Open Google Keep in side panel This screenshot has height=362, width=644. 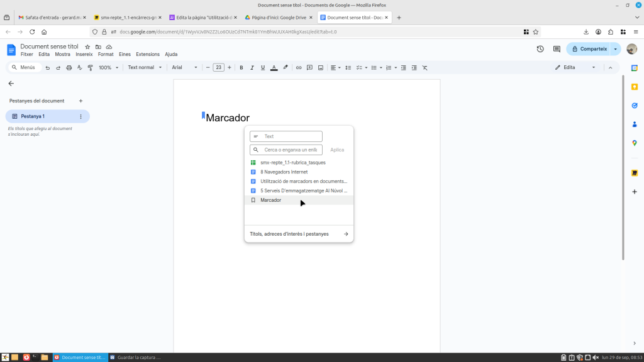pyautogui.click(x=635, y=87)
